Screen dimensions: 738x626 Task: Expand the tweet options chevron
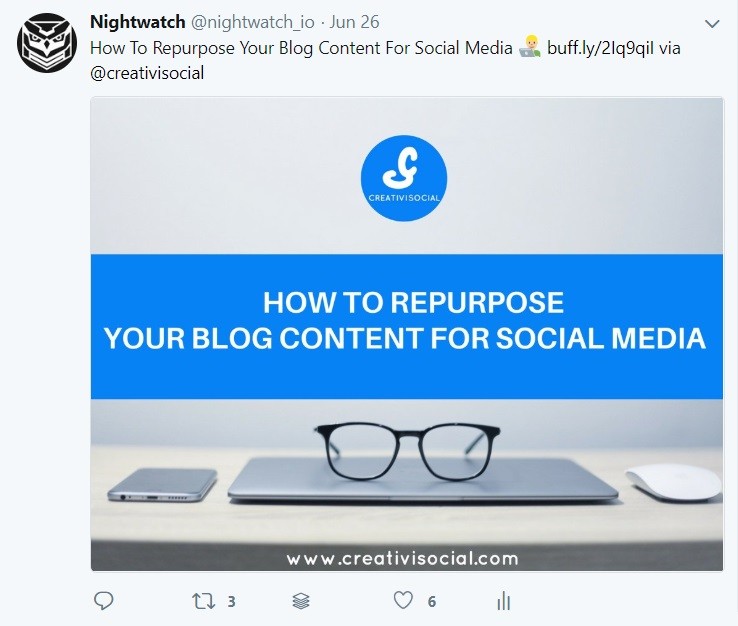coord(712,24)
